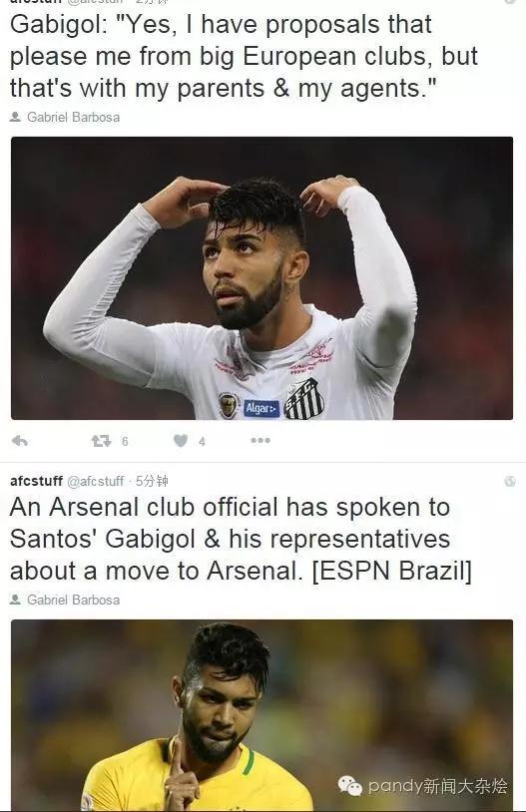The image size is (526, 812).
Task: Reply to the Gabigol proposals tweet
Action: (20, 441)
